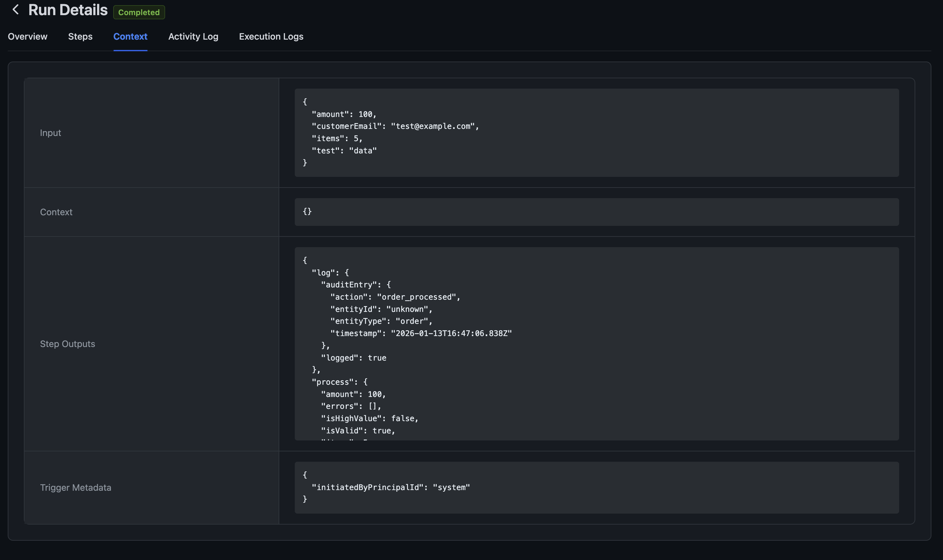Open the Activity Log tab
Screen dimensions: 943x560
point(193,37)
